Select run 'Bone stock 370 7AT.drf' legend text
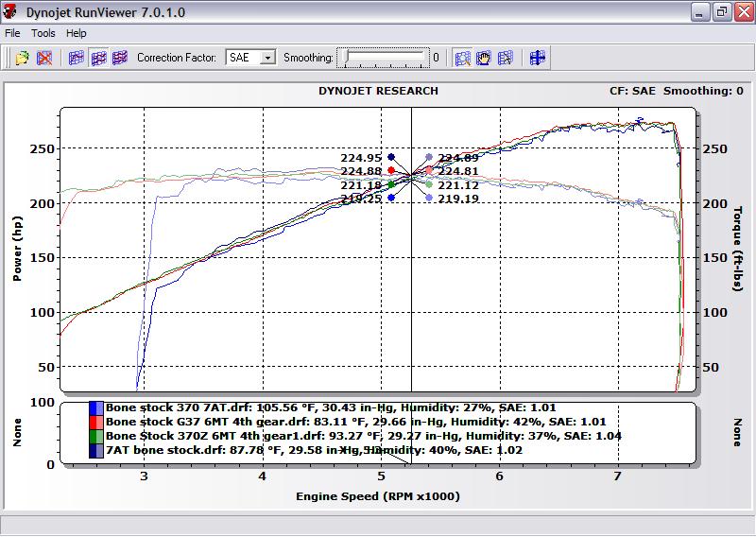 (331, 407)
